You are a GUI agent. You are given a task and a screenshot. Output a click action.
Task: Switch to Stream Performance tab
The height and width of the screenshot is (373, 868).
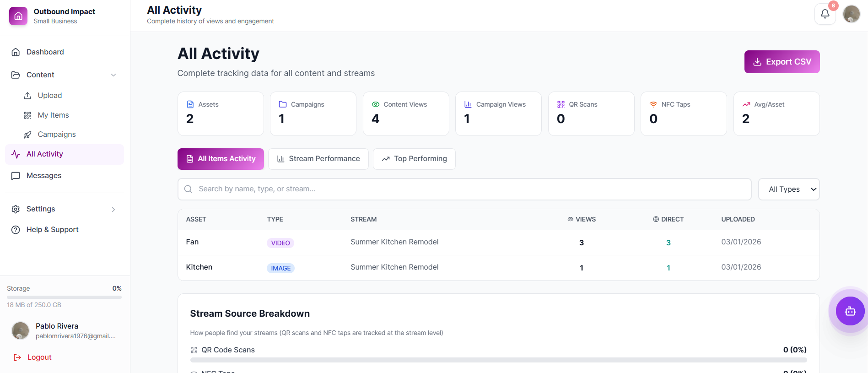point(318,159)
